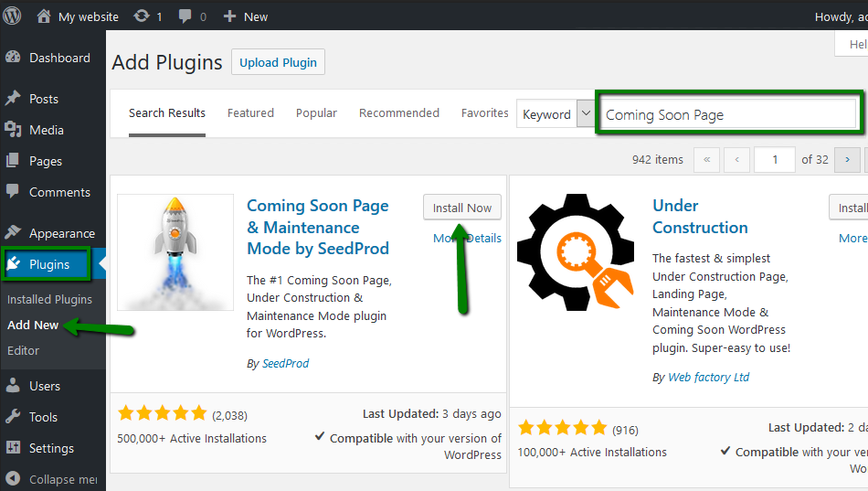Open Settings in the sidebar menu
Screen dimensions: 868x491
coord(53,448)
